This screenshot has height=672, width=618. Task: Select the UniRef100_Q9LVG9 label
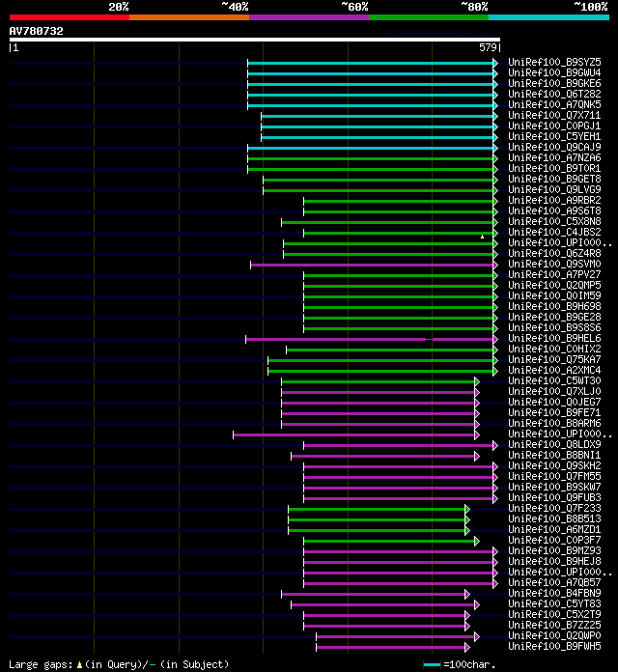[554, 189]
